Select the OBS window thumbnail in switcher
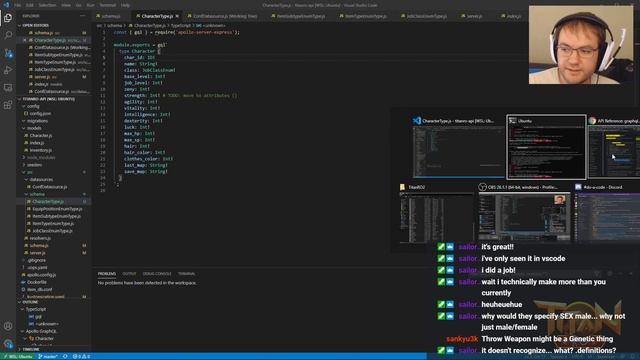The width and height of the screenshot is (640, 360). (x=524, y=212)
